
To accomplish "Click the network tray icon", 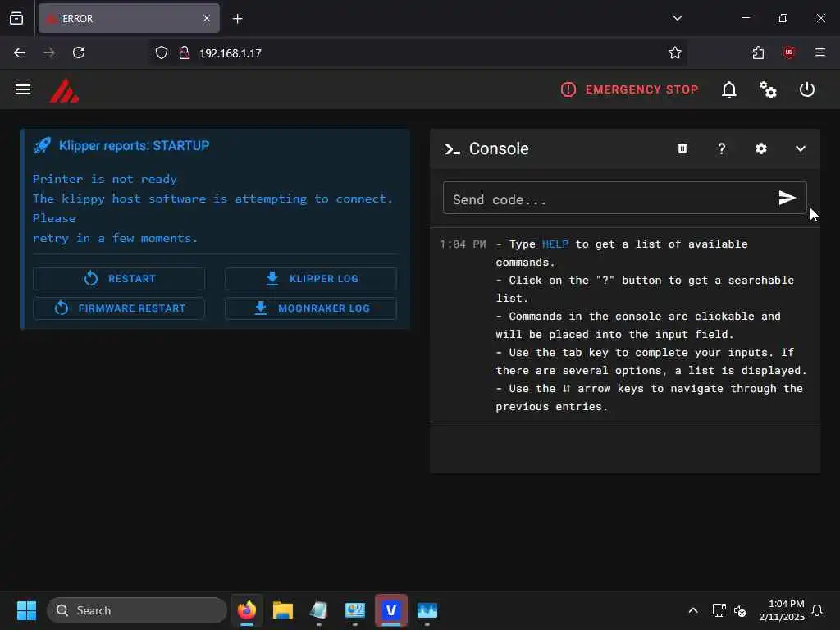I will pyautogui.click(x=719, y=610).
